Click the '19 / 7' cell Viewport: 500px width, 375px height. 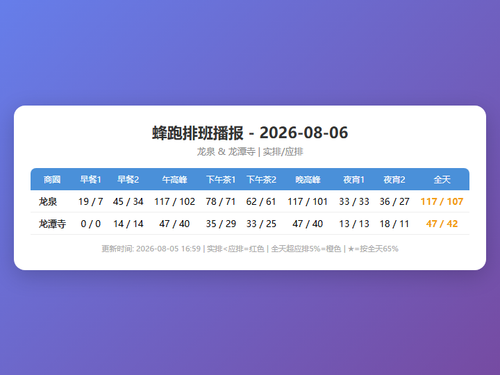(x=90, y=201)
